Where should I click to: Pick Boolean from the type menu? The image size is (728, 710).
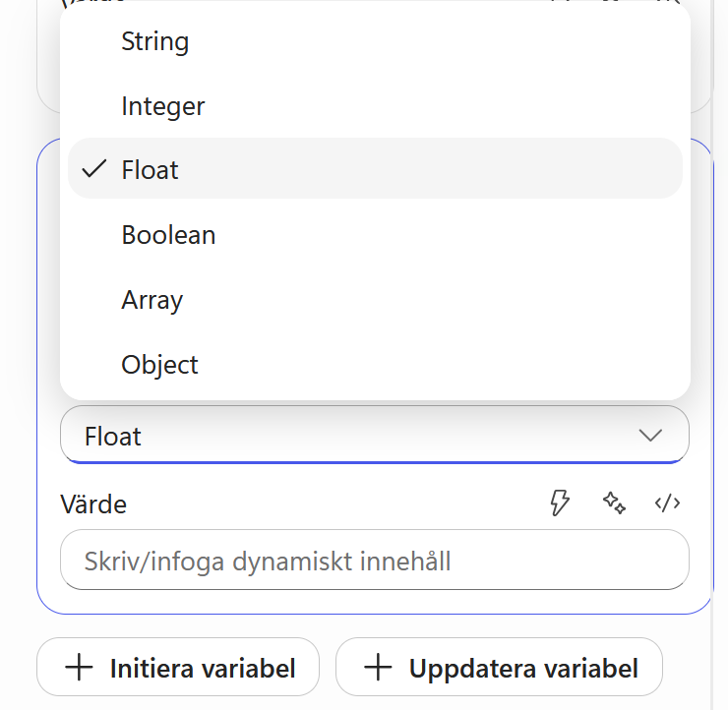375,234
